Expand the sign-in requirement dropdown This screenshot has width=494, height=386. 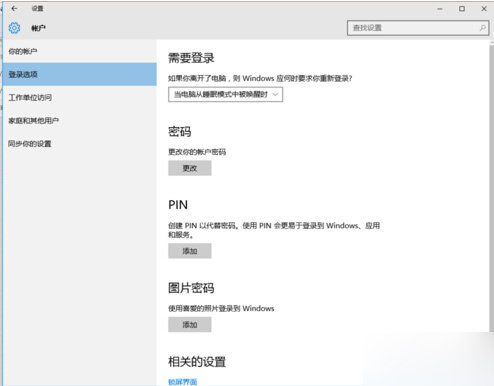pyautogui.click(x=226, y=94)
